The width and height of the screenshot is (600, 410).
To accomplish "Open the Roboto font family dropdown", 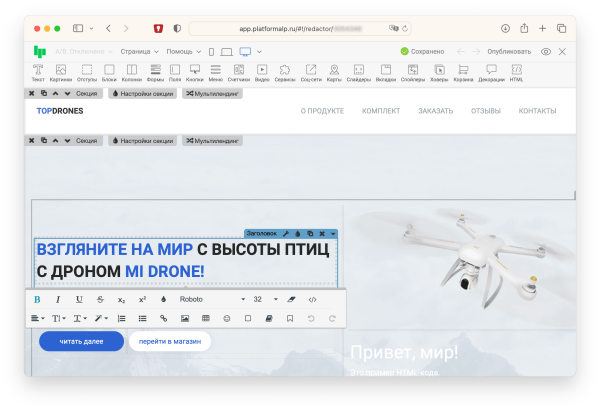I will [x=212, y=299].
